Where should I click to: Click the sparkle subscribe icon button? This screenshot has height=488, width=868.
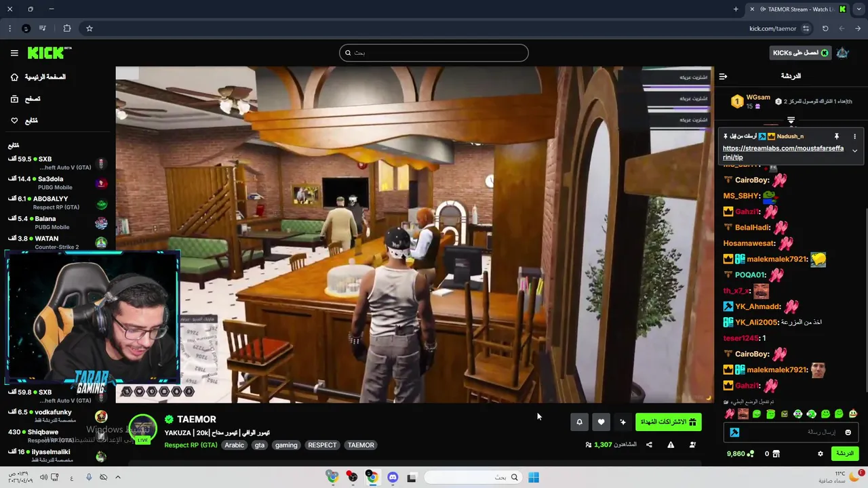click(x=623, y=422)
